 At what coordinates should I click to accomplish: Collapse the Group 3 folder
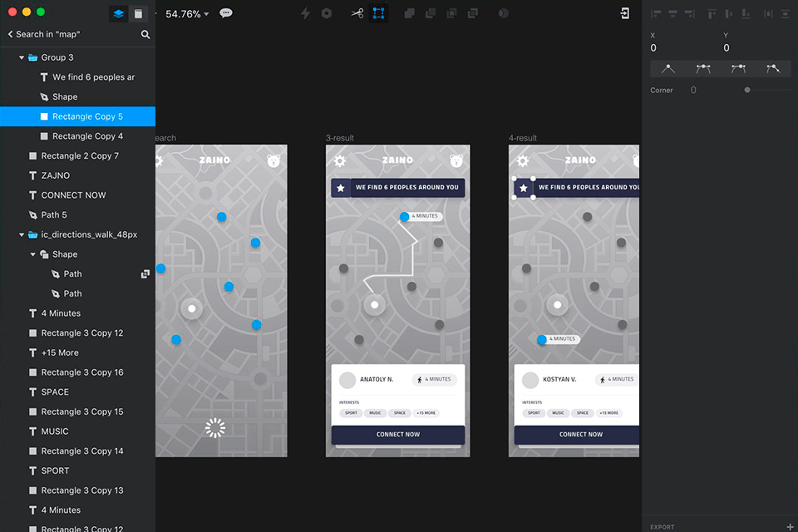[x=22, y=57]
